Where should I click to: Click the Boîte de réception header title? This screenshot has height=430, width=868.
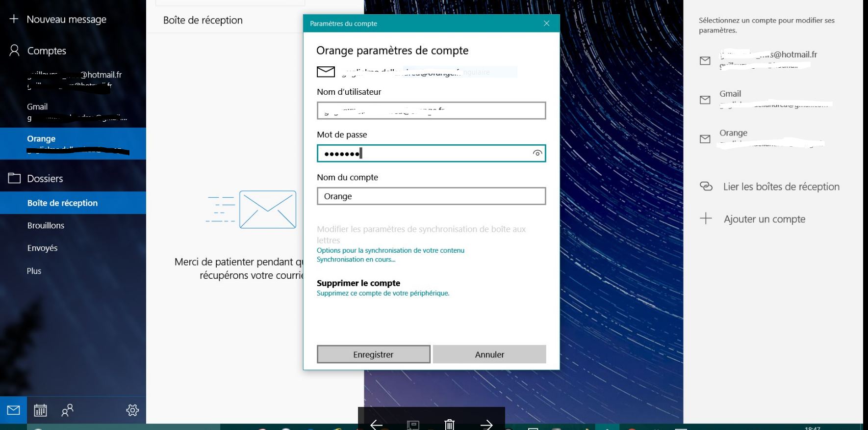[203, 20]
